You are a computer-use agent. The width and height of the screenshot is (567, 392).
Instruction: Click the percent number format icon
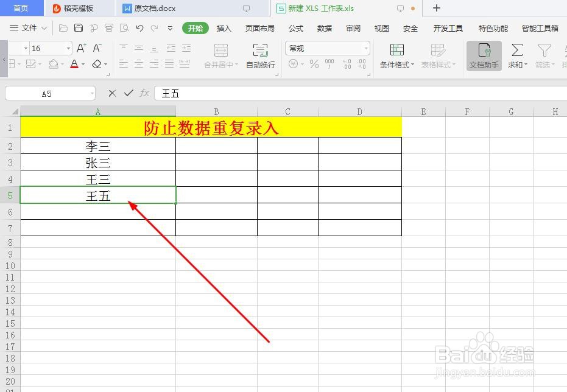pos(312,62)
